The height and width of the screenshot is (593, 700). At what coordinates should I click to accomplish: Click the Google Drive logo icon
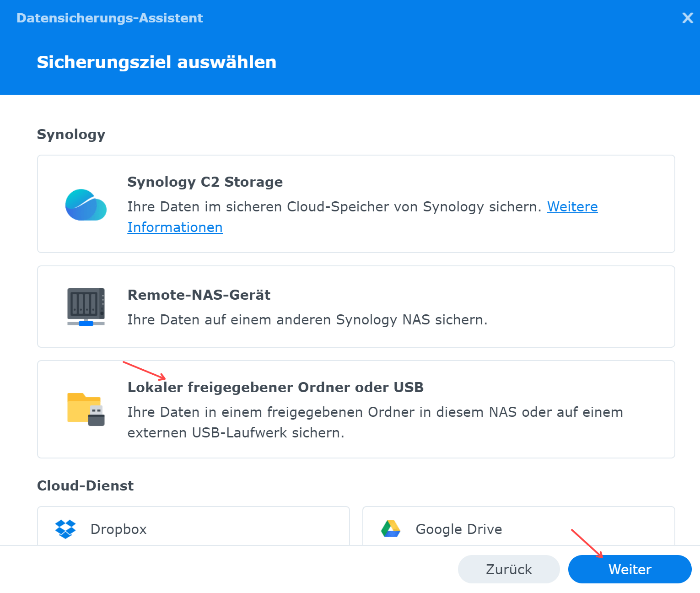coord(391,529)
